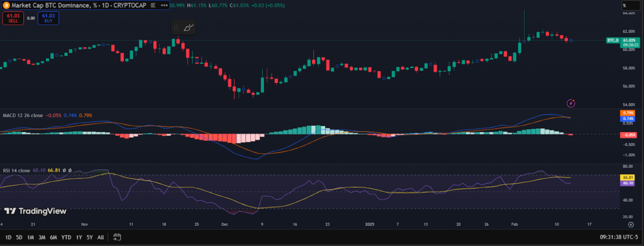Select the 1D time range

click(x=8, y=237)
